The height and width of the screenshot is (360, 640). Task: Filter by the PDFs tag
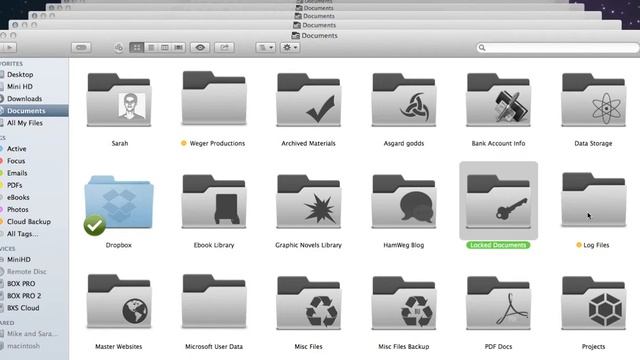pyautogui.click(x=15, y=185)
